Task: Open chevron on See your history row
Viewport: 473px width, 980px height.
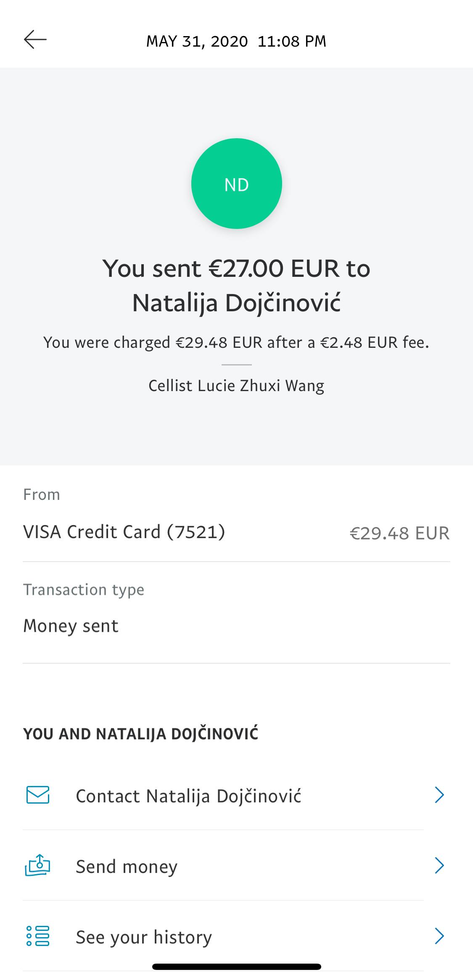Action: tap(439, 936)
